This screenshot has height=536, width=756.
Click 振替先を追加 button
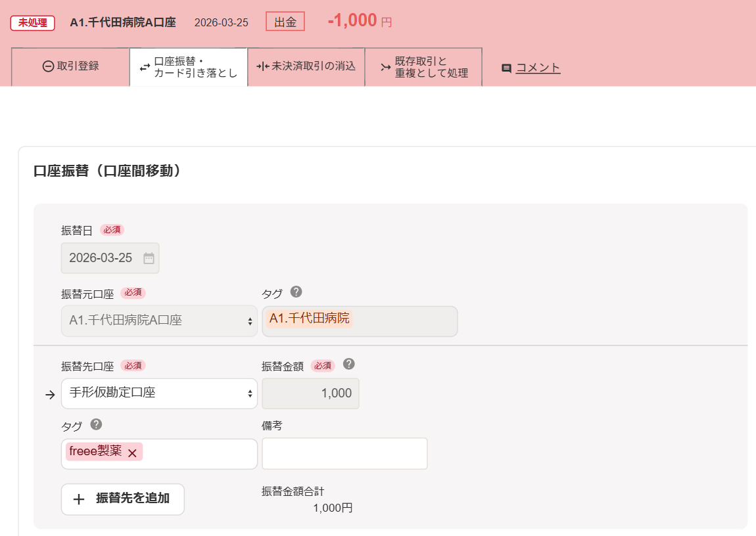pyautogui.click(x=122, y=499)
